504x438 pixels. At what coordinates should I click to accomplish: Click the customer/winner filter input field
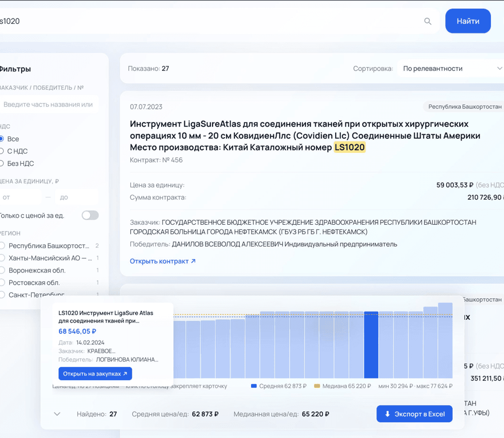48,104
